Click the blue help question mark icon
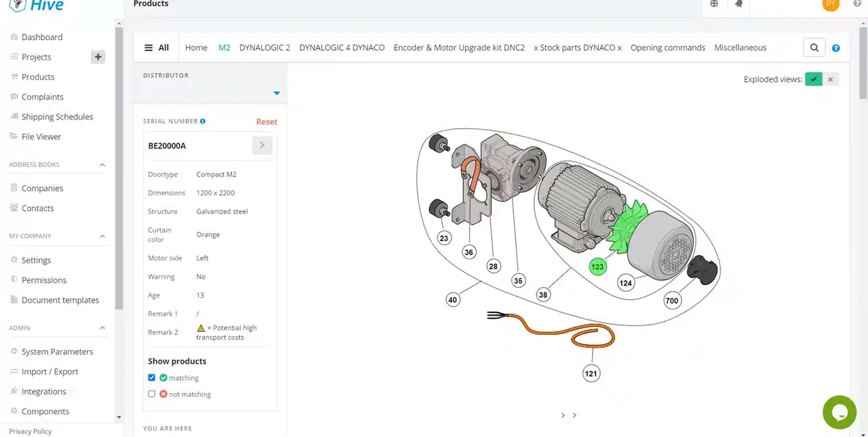Image resolution: width=868 pixels, height=437 pixels. tap(835, 48)
